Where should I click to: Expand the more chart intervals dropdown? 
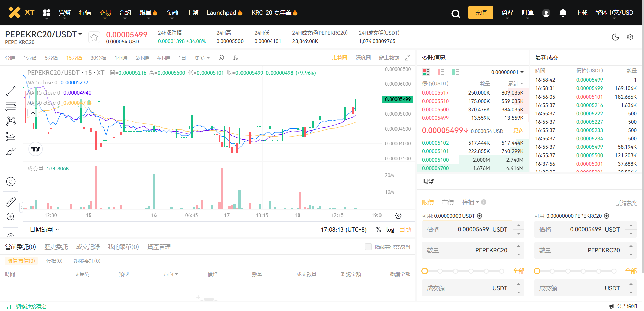[x=202, y=58]
